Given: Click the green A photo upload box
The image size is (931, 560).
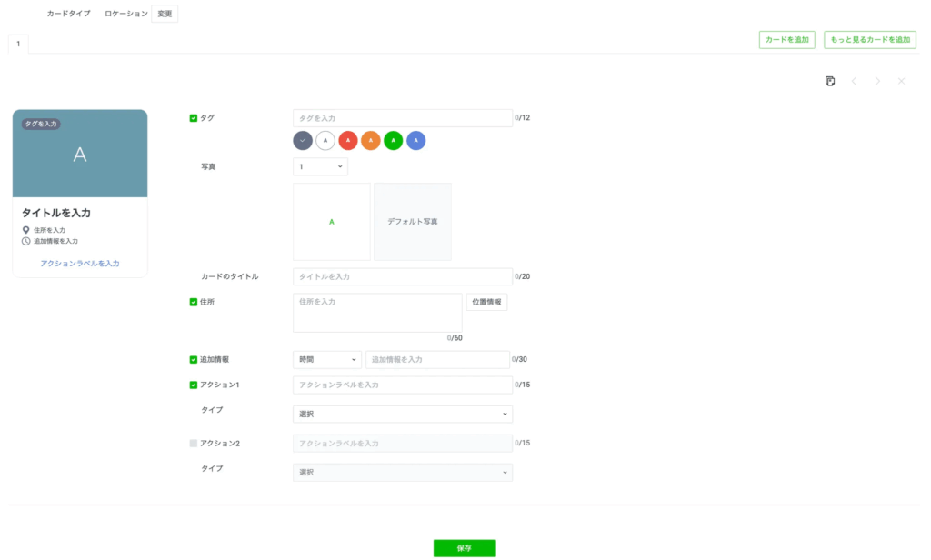Looking at the screenshot, I should (331, 222).
